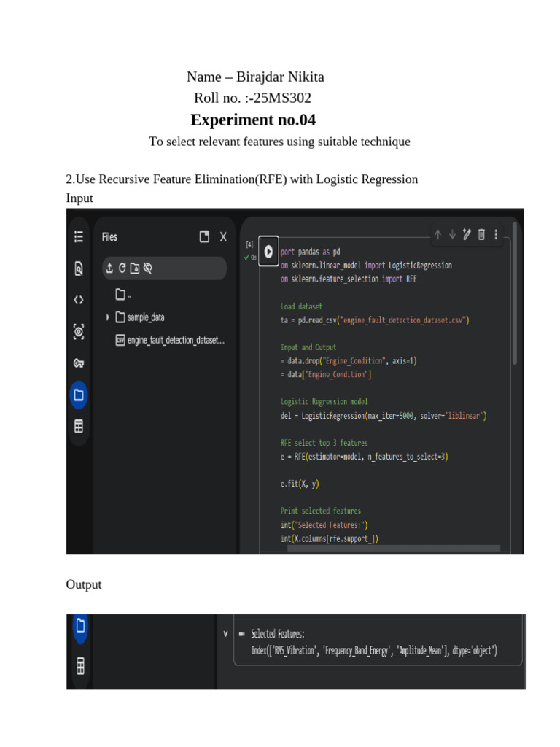Expand the sample_data folder arrow
This screenshot has height=747, width=560.
coord(108,317)
